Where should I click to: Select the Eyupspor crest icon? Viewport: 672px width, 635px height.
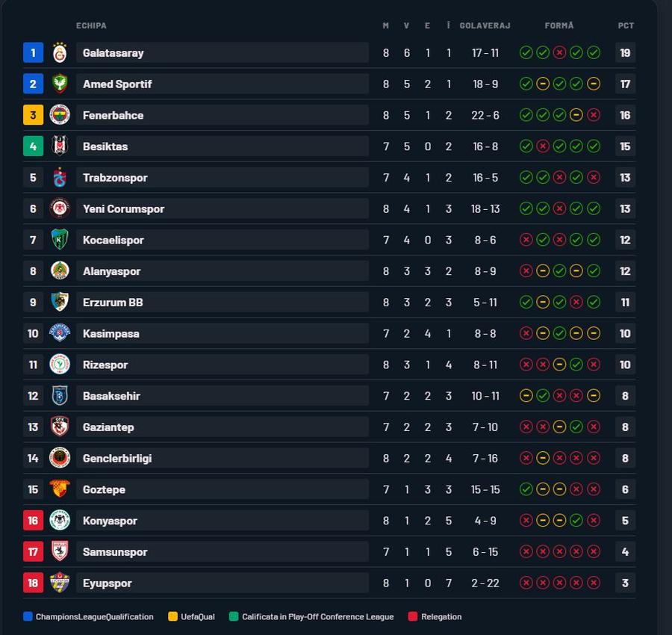[x=60, y=583]
